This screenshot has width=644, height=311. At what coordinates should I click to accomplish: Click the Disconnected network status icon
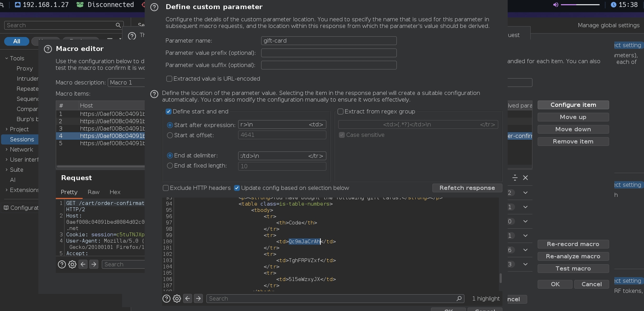80,5
